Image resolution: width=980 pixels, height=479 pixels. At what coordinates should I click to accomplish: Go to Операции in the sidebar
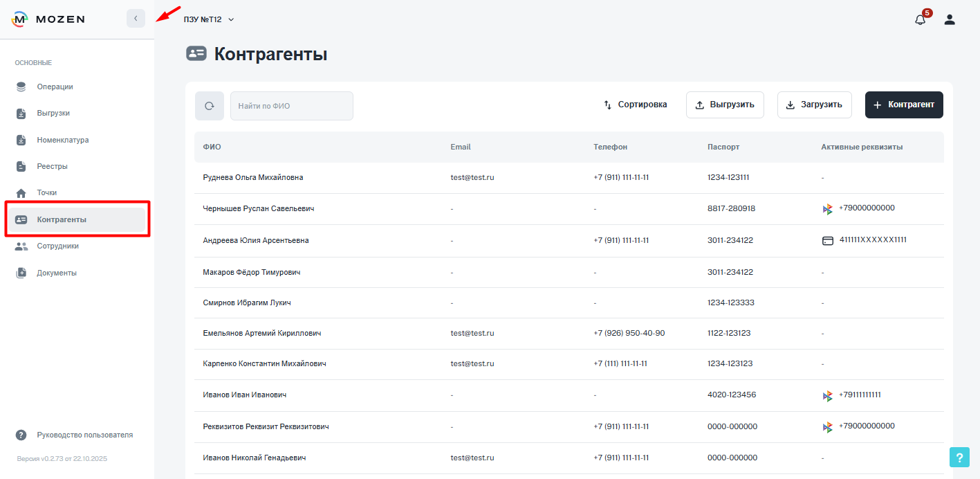55,87
